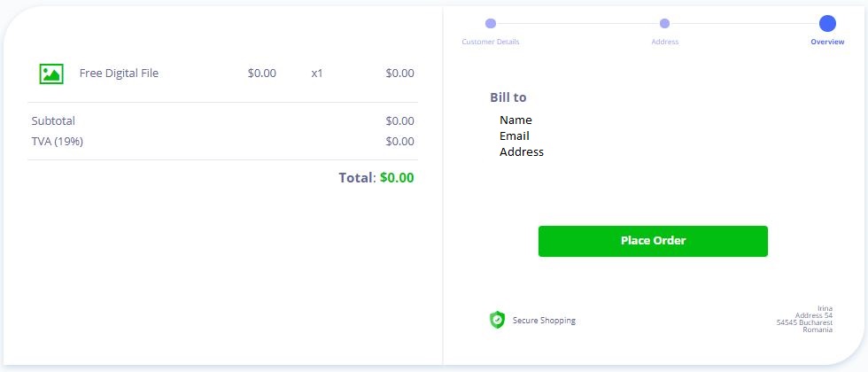Select the Overview step label
The image size is (868, 372).
pyautogui.click(x=827, y=42)
